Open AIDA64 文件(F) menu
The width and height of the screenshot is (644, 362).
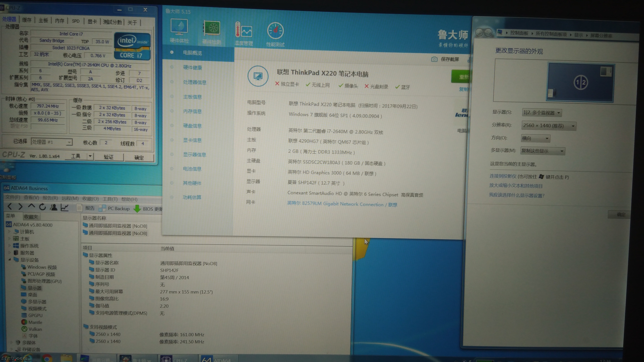coord(13,197)
